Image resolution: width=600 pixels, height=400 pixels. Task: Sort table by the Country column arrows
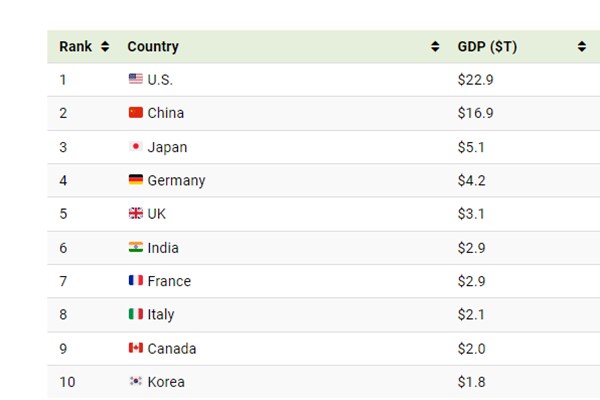(x=435, y=47)
